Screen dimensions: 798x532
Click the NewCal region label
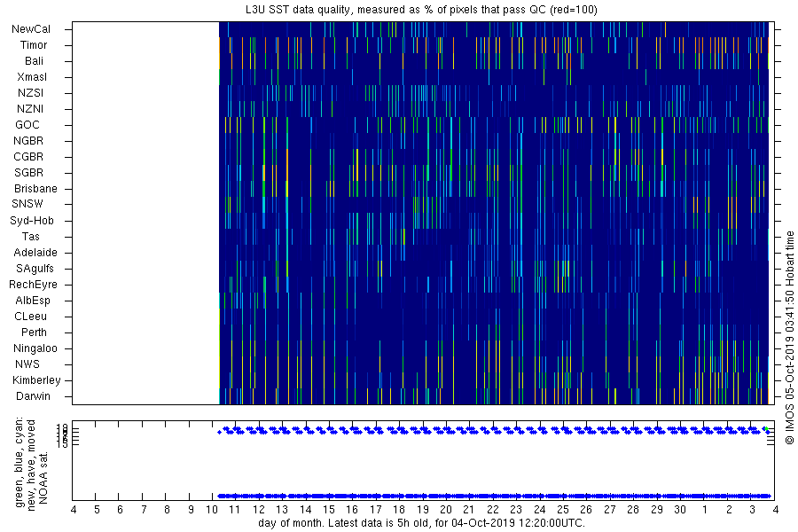31,29
